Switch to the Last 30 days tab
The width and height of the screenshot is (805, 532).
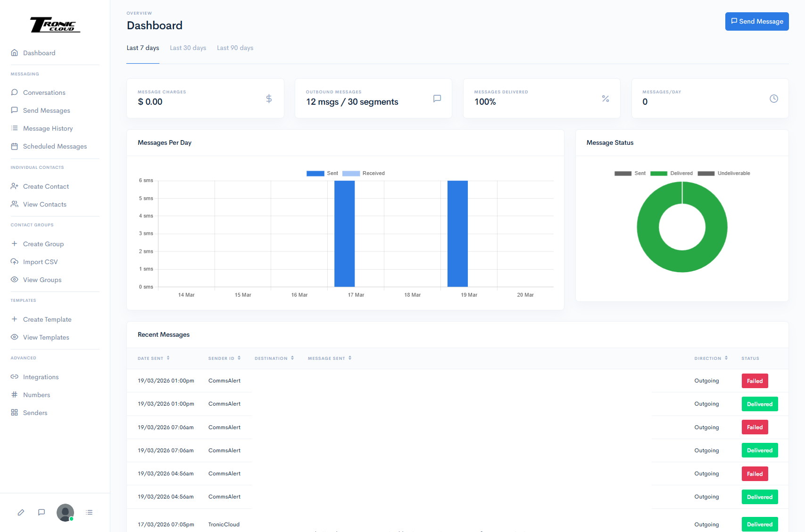point(188,48)
